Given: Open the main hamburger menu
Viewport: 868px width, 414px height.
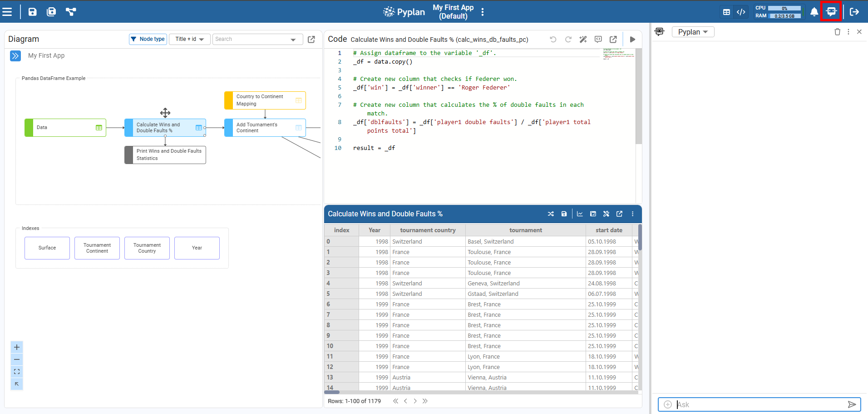Looking at the screenshot, I should pos(7,12).
